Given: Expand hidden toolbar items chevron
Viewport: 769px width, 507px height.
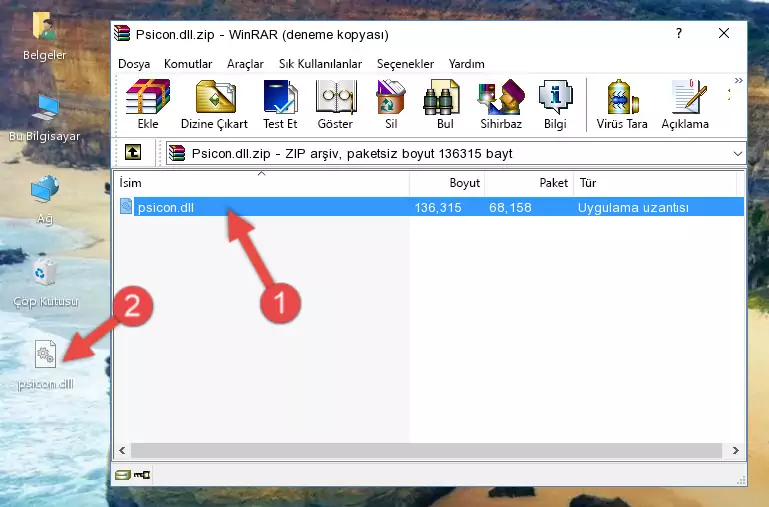Looking at the screenshot, I should click(739, 81).
